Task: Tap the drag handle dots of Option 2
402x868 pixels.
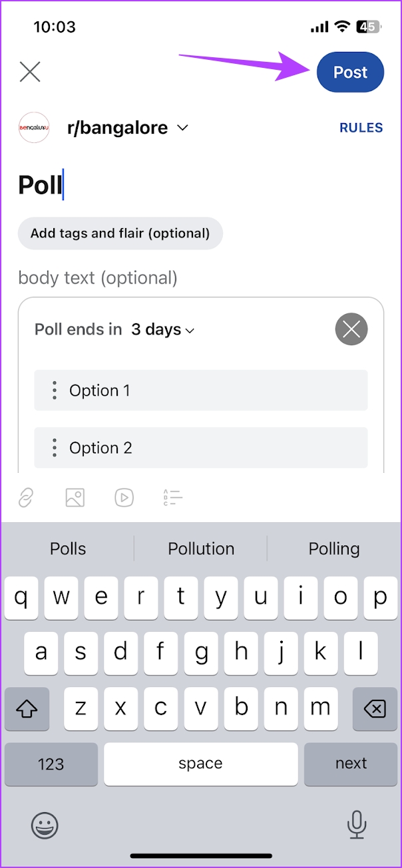Action: click(55, 448)
